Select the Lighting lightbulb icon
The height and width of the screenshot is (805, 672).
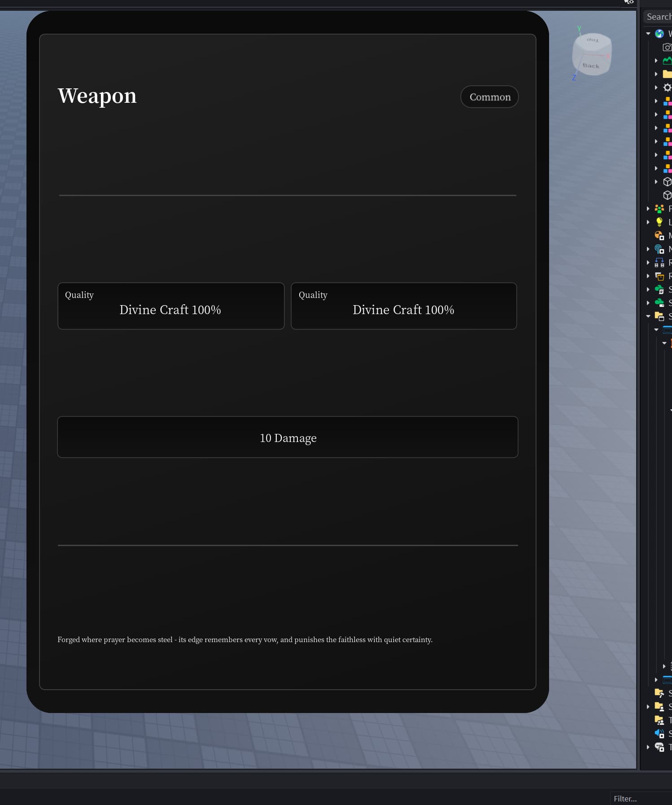(x=659, y=222)
